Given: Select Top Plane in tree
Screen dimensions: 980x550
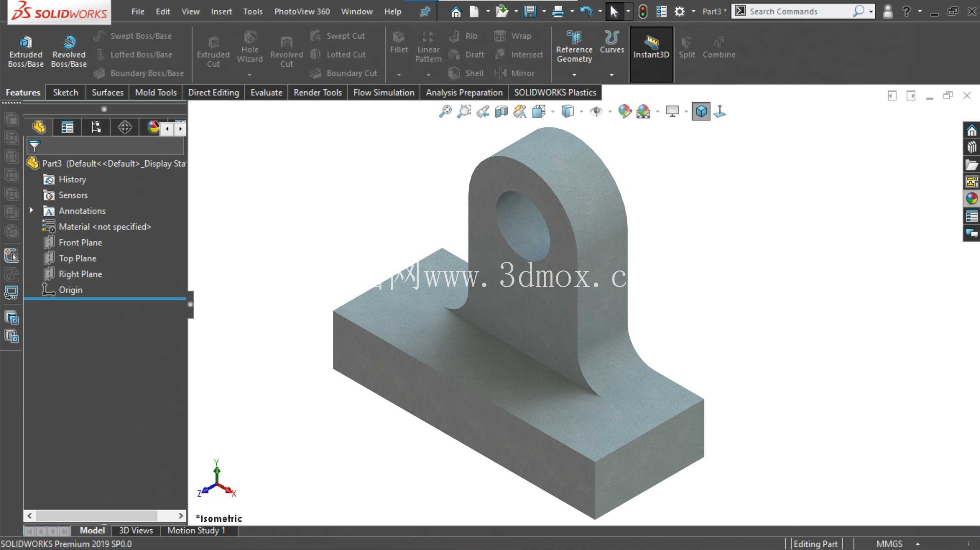Looking at the screenshot, I should 78,258.
